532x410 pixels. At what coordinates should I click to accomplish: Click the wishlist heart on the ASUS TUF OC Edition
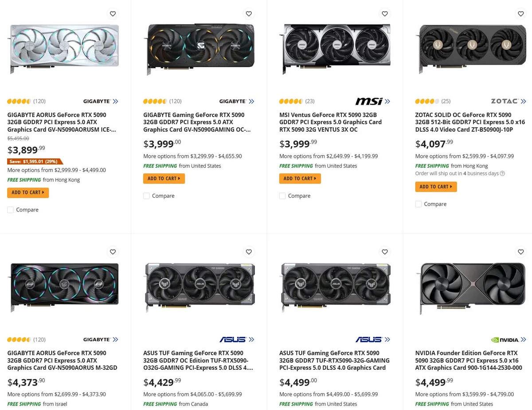(249, 252)
